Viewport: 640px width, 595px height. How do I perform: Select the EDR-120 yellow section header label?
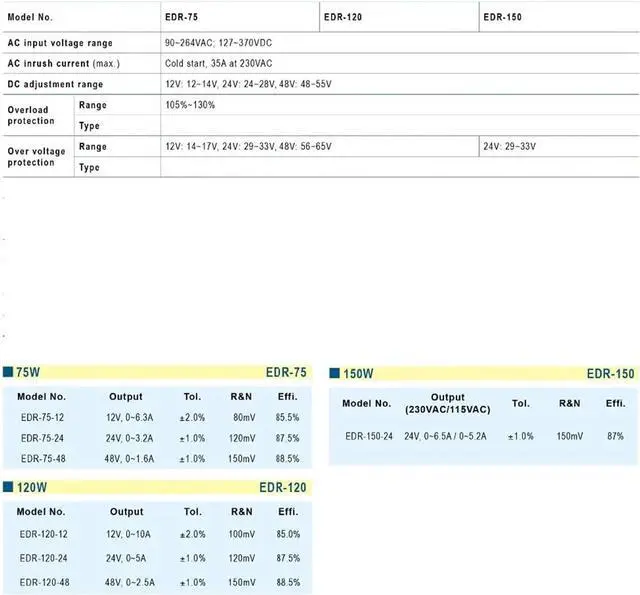point(282,487)
